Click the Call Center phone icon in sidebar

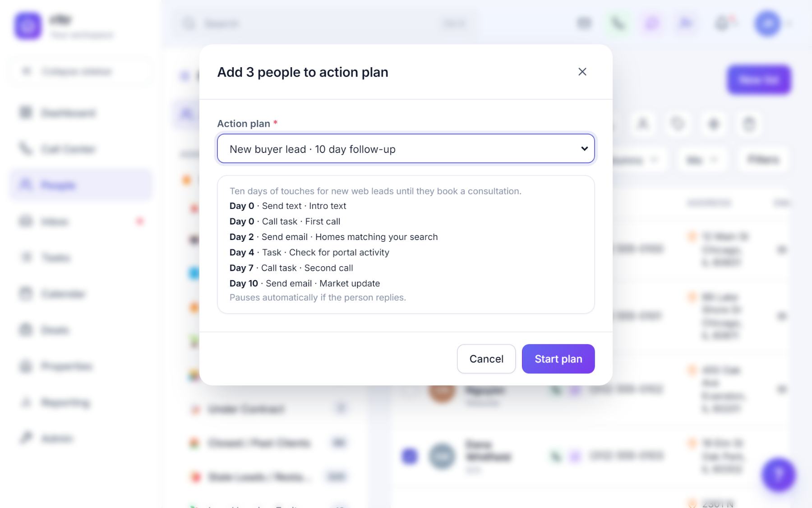26,149
